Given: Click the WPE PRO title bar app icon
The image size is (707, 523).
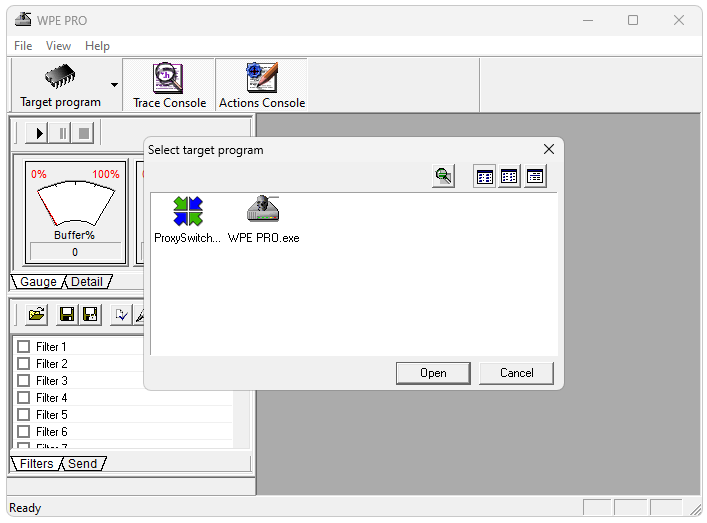Looking at the screenshot, I should tap(23, 19).
